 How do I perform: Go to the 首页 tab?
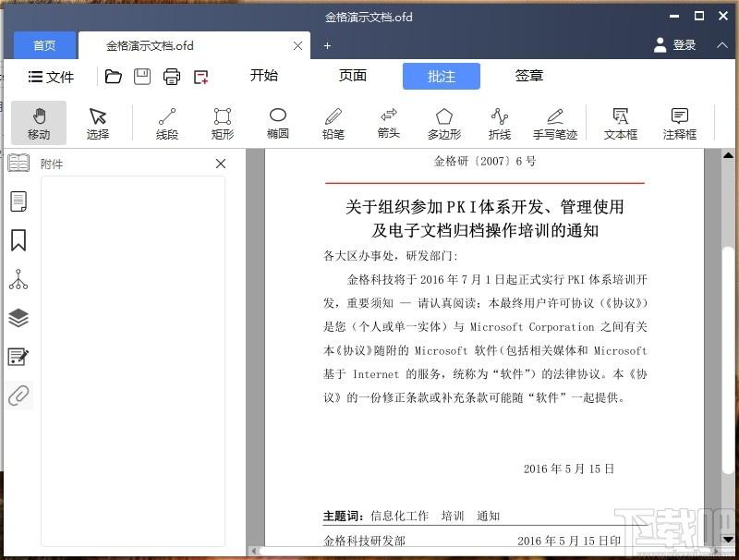[x=44, y=45]
